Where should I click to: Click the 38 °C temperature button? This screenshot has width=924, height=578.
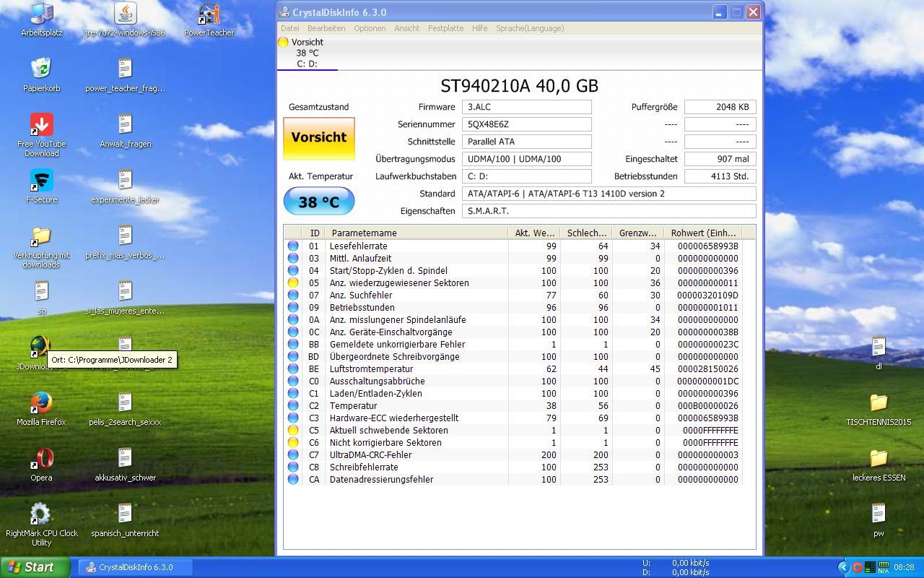tap(318, 202)
